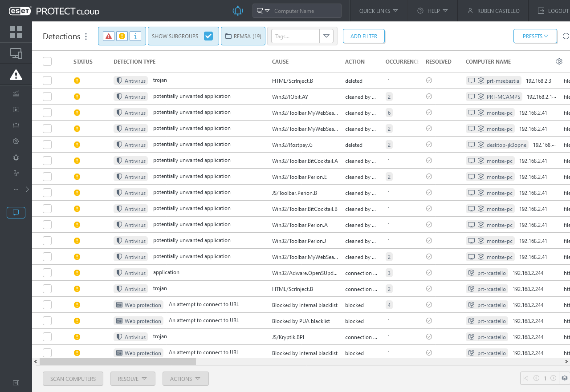The image size is (570, 392).
Task: Select checkbox for HTML/ScrInject.B deleted row
Action: pos(47,81)
